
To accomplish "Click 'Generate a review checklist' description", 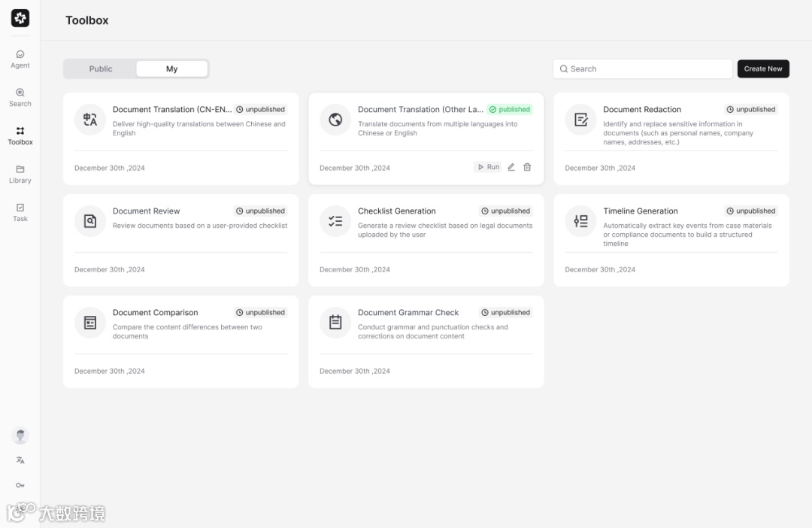I will (445, 230).
